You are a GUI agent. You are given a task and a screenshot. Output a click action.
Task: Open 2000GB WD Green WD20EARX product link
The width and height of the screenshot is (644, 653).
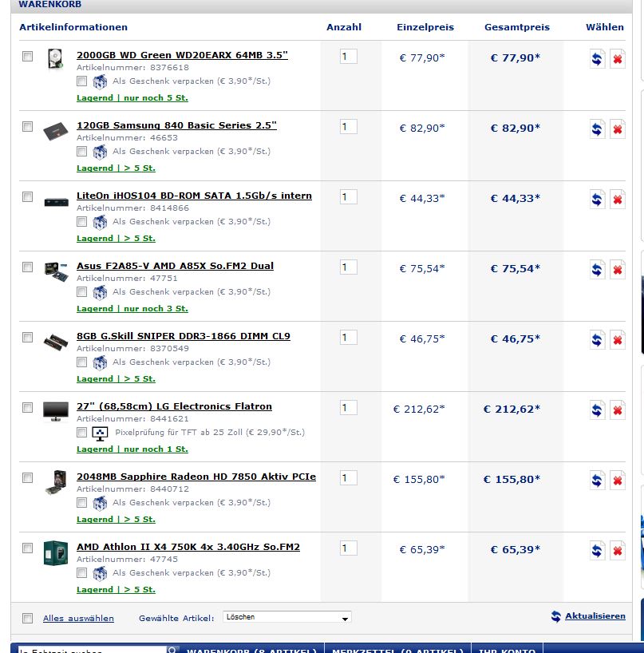[182, 55]
